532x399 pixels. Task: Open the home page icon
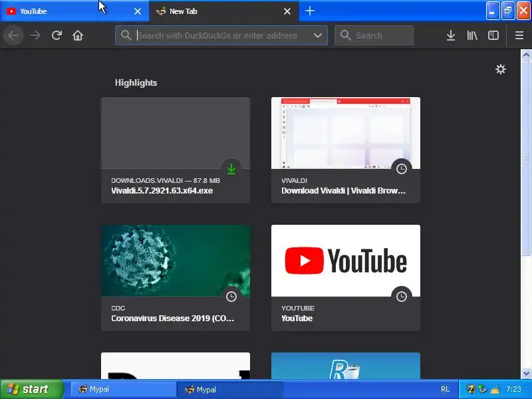coord(78,35)
